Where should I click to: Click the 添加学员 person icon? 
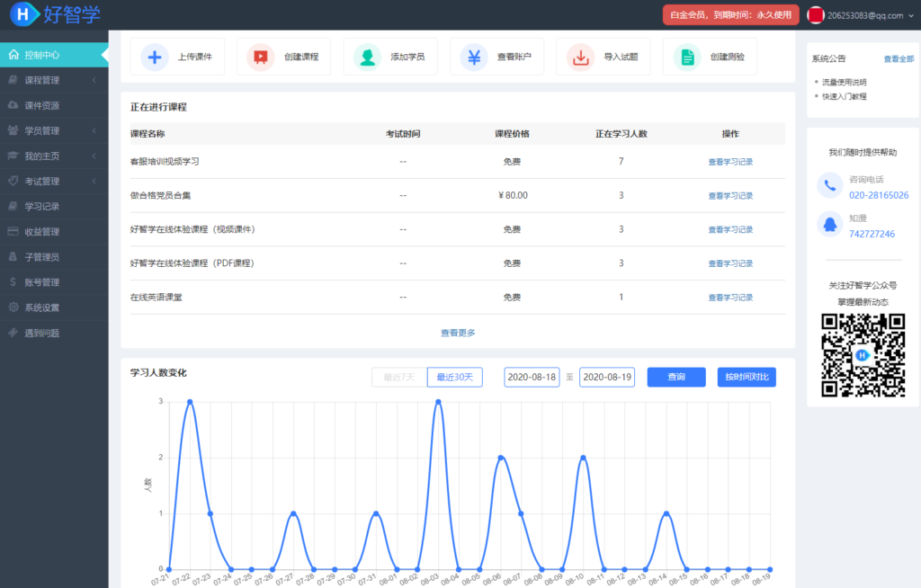pos(368,57)
